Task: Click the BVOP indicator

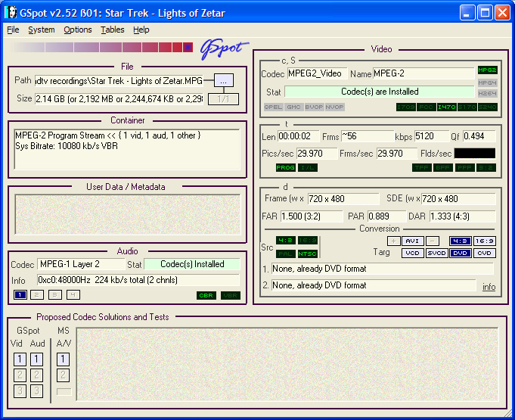Action: tap(315, 107)
